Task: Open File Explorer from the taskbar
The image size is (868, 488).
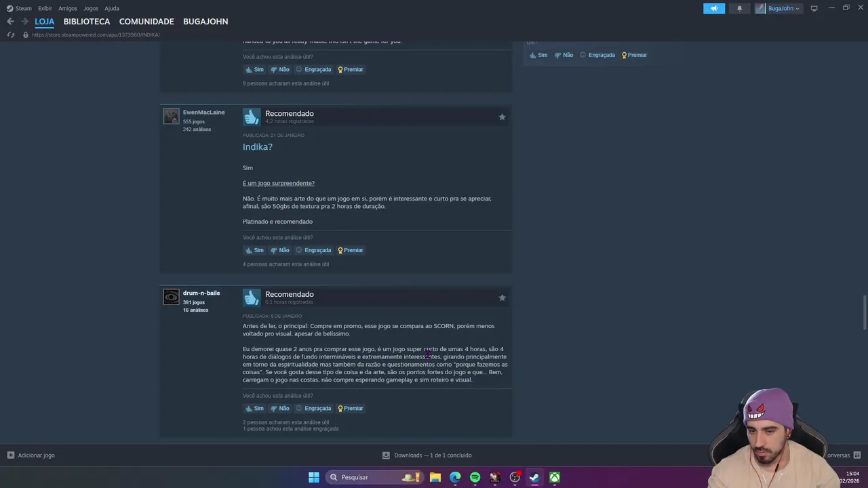Action: (x=435, y=477)
